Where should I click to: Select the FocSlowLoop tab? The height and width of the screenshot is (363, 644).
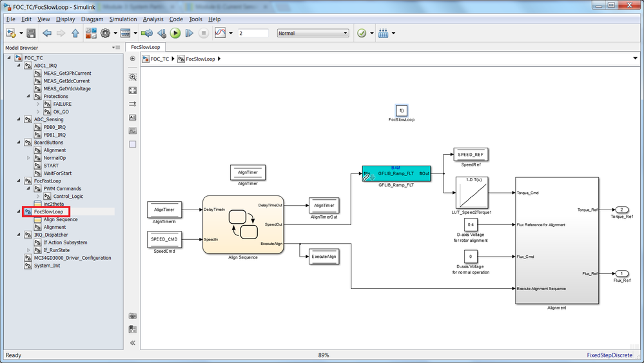tap(146, 47)
